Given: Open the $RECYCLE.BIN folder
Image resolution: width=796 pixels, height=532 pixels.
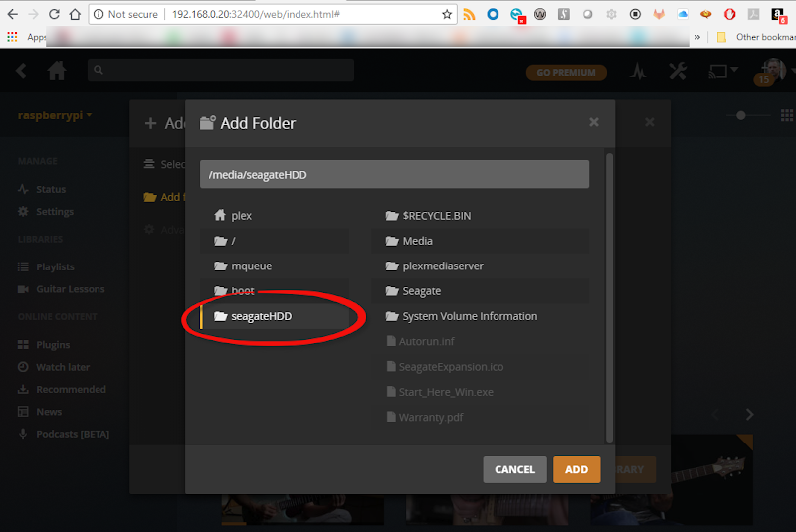Looking at the screenshot, I should [x=481, y=216].
